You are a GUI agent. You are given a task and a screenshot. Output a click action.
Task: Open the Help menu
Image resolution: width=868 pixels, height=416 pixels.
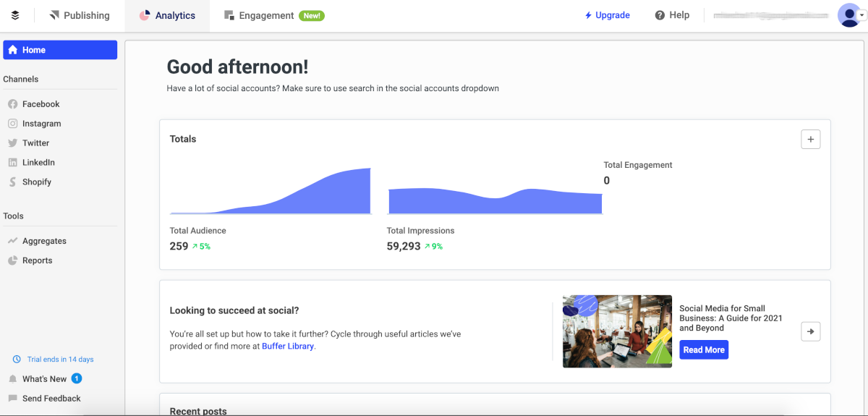point(672,15)
